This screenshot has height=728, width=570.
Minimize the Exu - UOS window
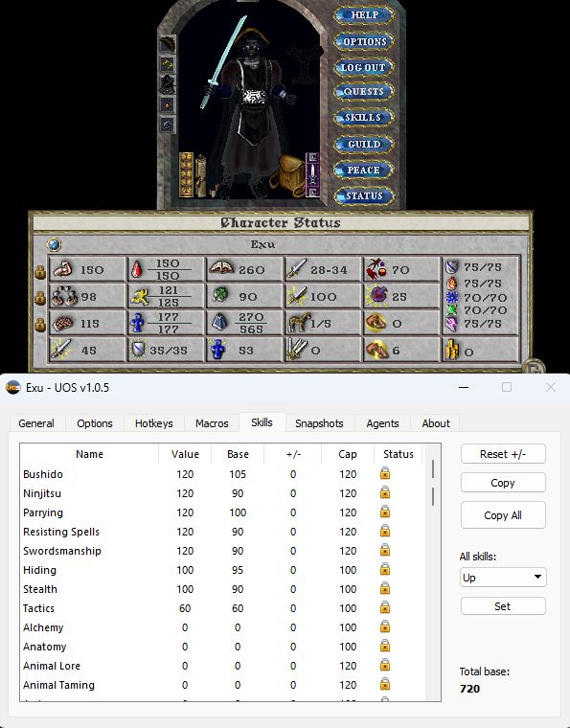pyautogui.click(x=464, y=387)
